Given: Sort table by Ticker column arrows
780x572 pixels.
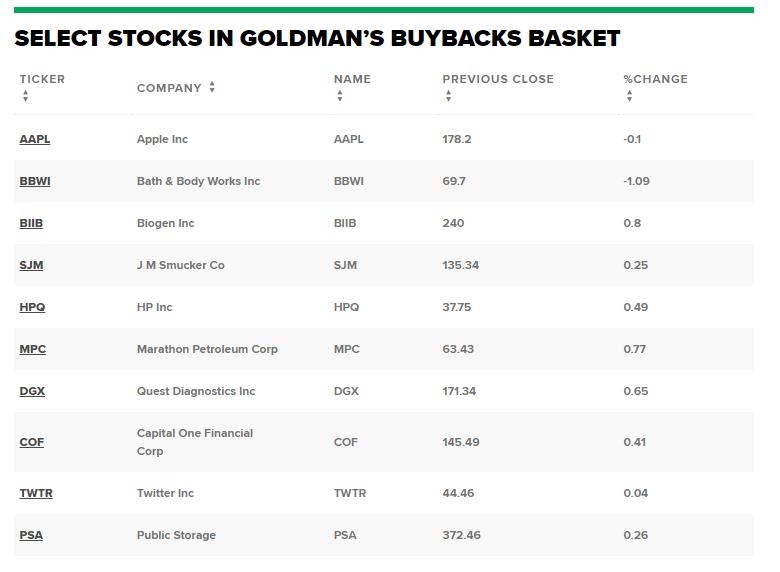Looking at the screenshot, I should click(25, 96).
